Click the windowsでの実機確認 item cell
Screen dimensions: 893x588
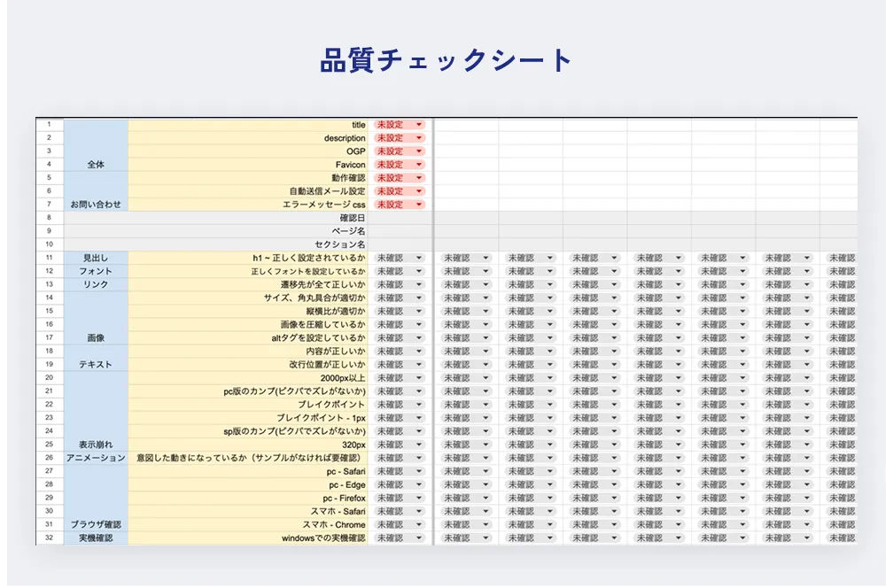click(x=322, y=538)
